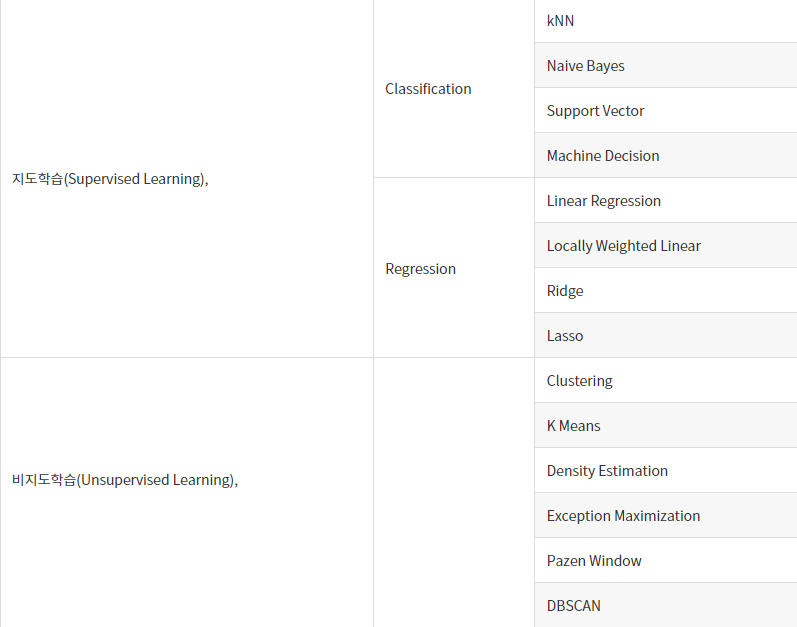Click the Linear Regression entry
This screenshot has width=797, height=627.
coord(665,200)
